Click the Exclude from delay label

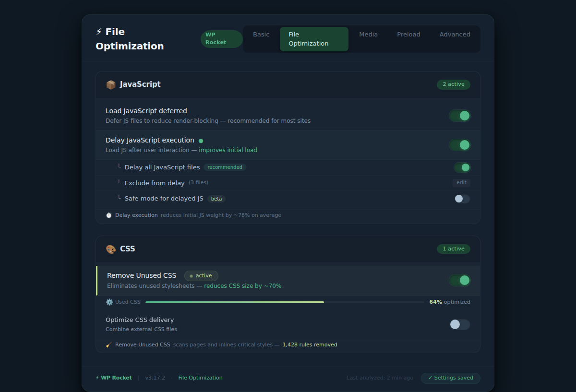click(x=155, y=183)
